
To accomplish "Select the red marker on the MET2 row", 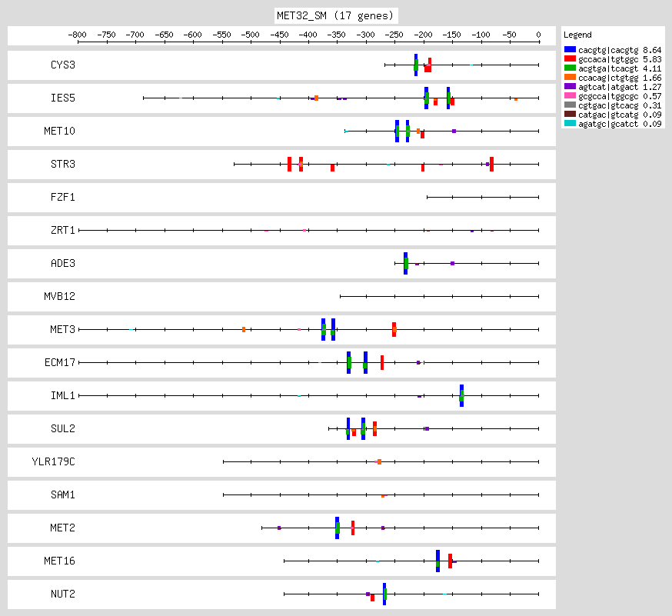I will 353,528.
